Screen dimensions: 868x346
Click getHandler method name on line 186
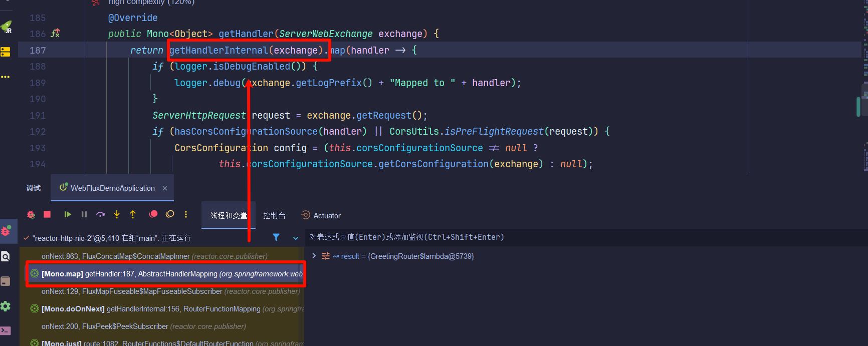click(x=246, y=34)
